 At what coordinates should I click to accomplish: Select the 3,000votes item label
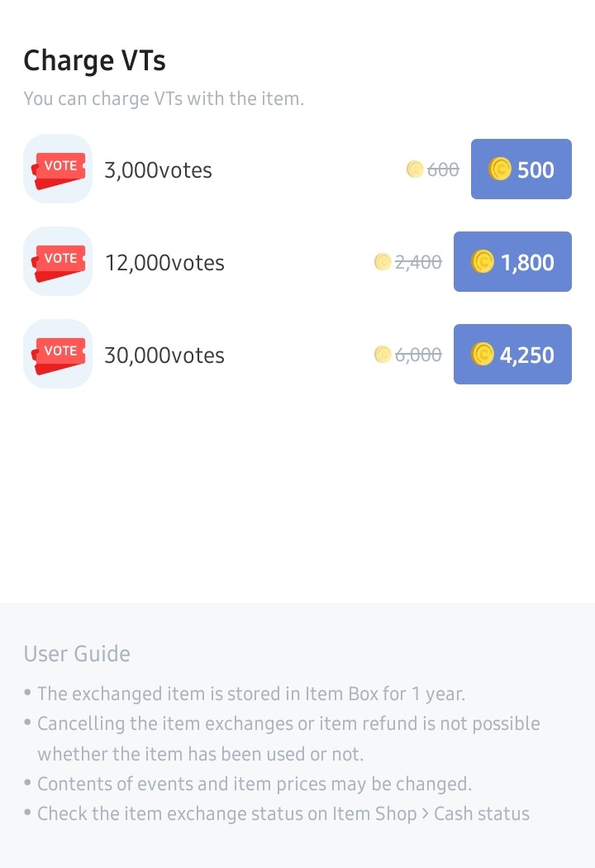pyautogui.click(x=158, y=170)
